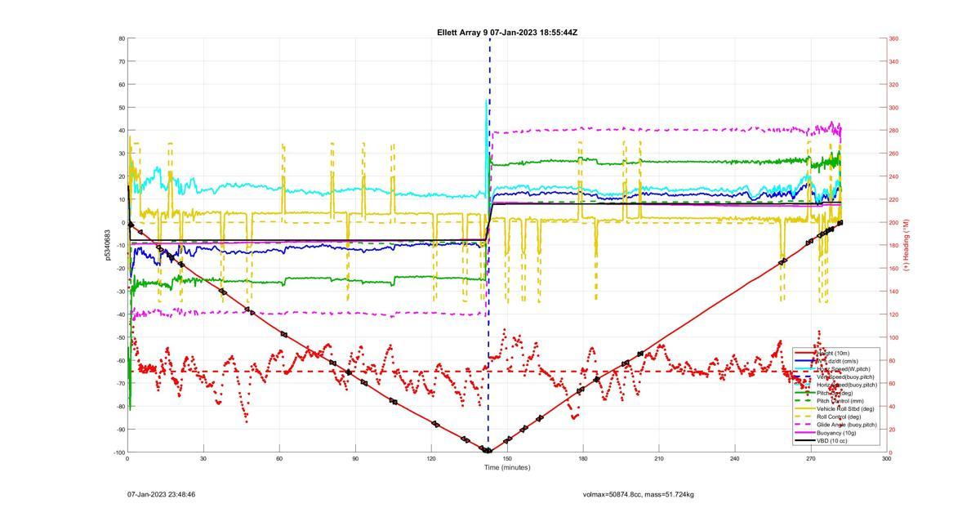Screen dimensions: 980x508
Task: Select the time axis tick label '300'
Action: [x=887, y=458]
